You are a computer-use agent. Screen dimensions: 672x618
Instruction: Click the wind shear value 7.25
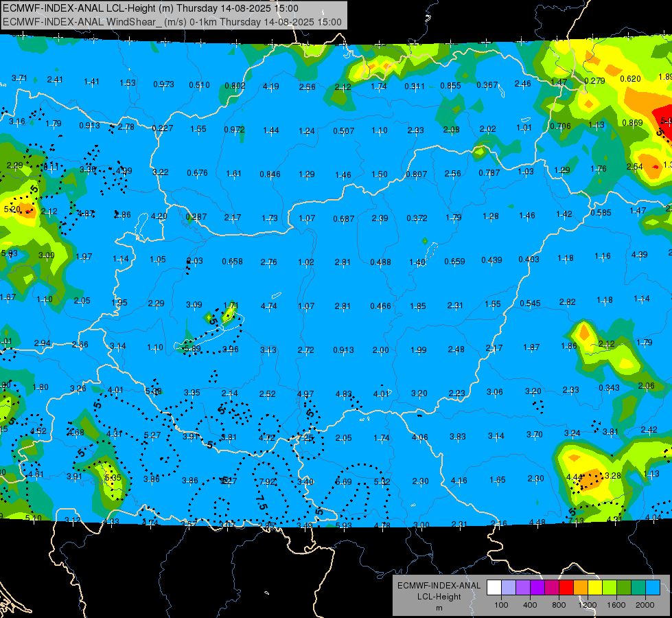[x=305, y=438]
